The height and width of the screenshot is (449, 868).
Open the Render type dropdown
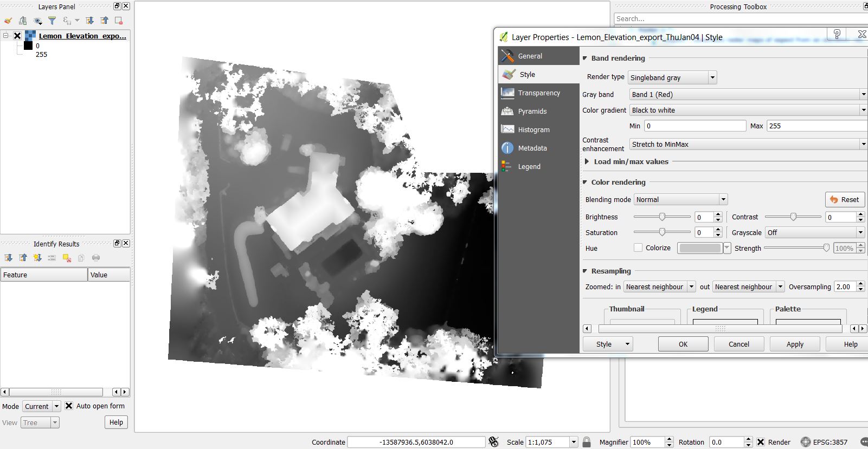(x=672, y=77)
